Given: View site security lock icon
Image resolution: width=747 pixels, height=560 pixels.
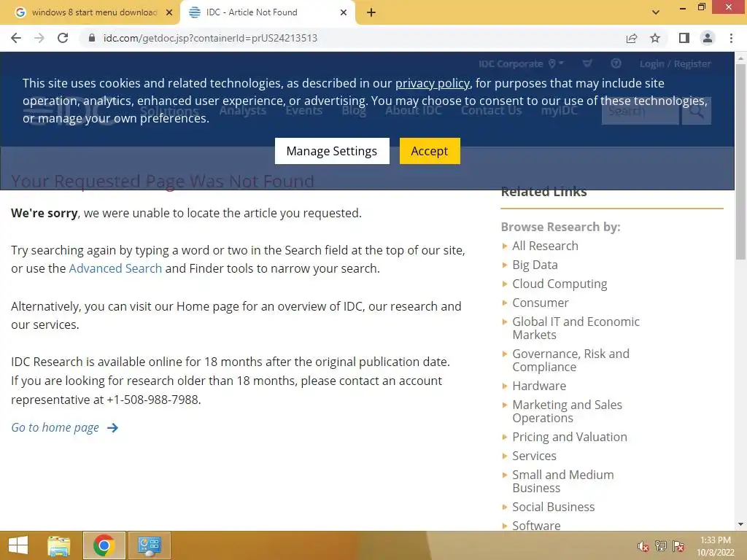Looking at the screenshot, I should pyautogui.click(x=92, y=38).
